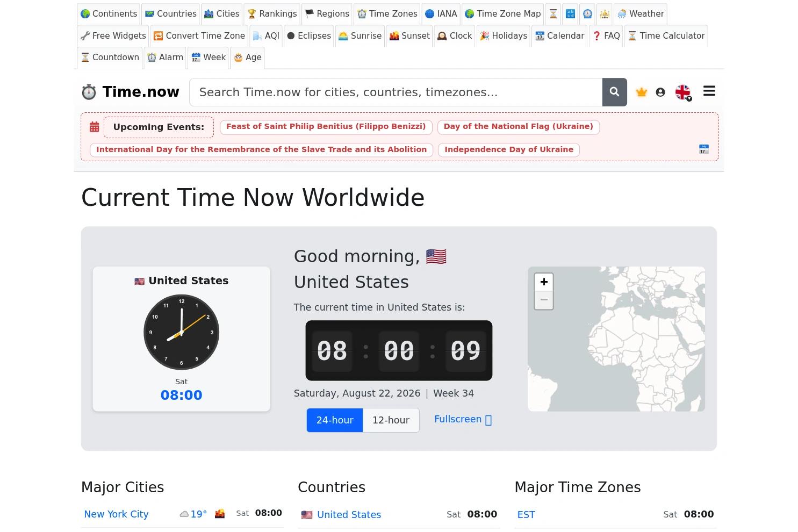Click the analog clock face
The image size is (798, 532).
coord(182,332)
